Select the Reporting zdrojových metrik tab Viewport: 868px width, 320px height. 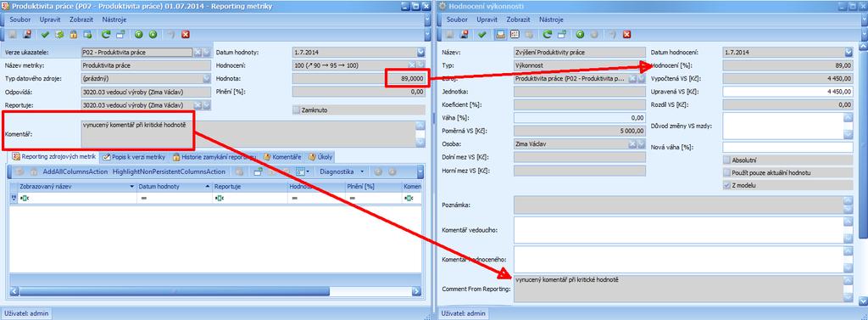[x=53, y=157]
